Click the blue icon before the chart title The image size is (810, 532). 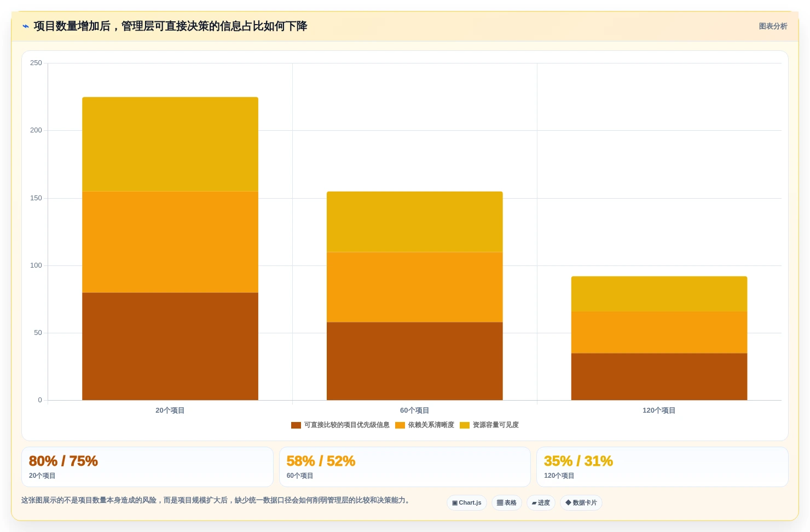(x=26, y=26)
